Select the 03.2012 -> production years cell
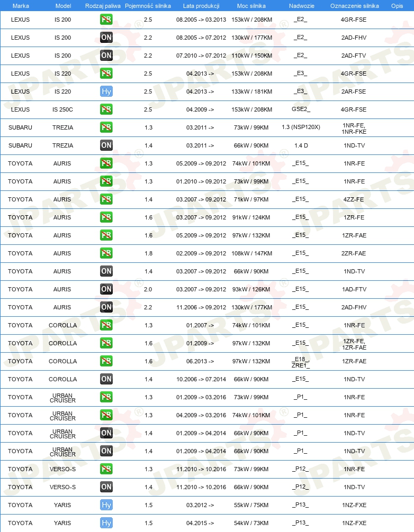 click(x=200, y=505)
